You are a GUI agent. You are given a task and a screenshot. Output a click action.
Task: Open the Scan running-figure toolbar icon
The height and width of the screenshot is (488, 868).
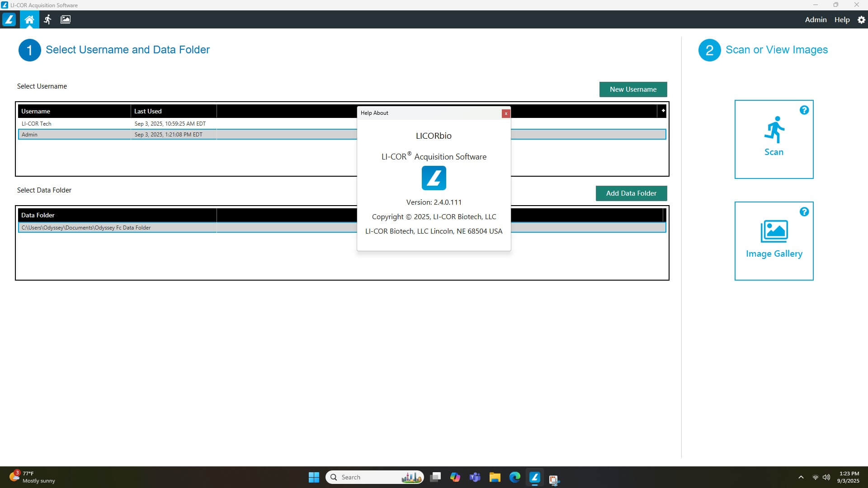tap(47, 19)
